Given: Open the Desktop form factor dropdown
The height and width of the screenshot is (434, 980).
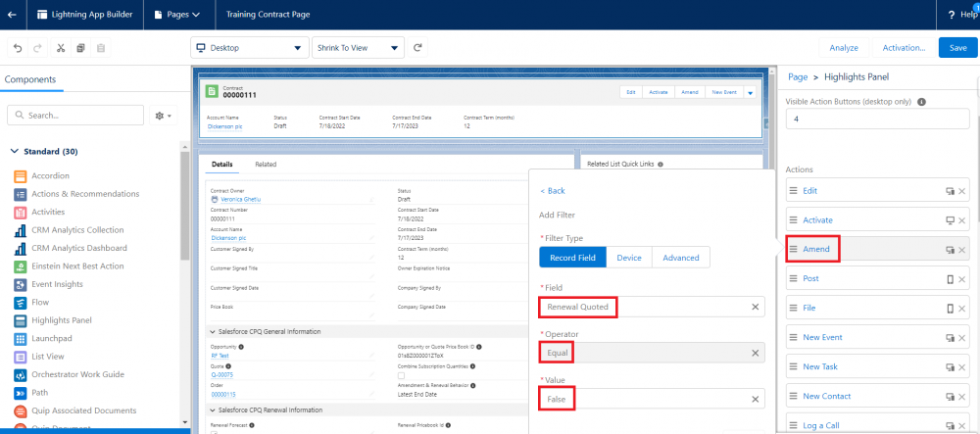Looking at the screenshot, I should point(249,47).
